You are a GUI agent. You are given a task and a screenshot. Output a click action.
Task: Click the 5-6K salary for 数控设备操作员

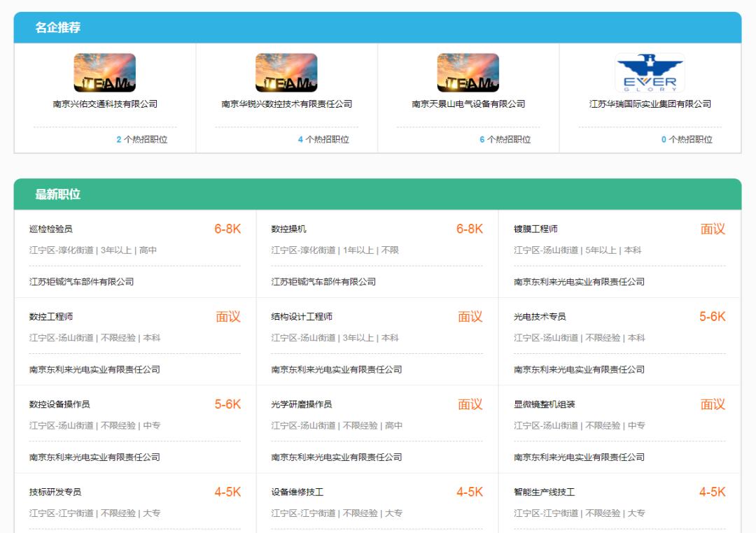227,404
